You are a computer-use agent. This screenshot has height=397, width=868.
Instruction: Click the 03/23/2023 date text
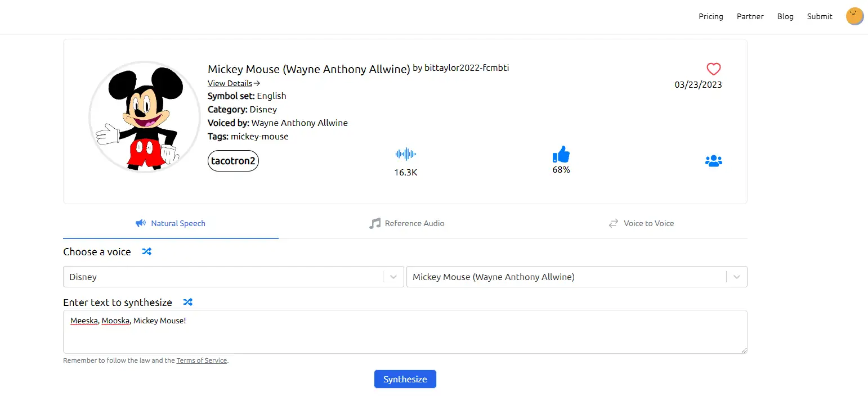[x=698, y=85]
